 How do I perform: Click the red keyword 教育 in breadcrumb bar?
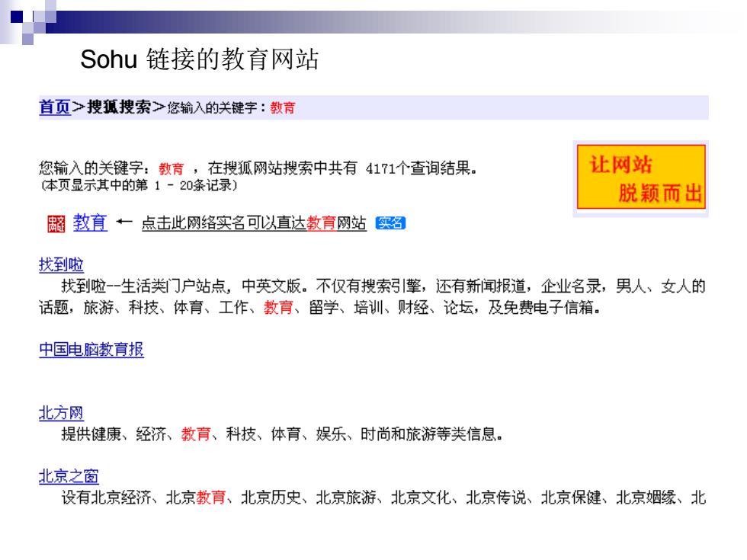[283, 107]
